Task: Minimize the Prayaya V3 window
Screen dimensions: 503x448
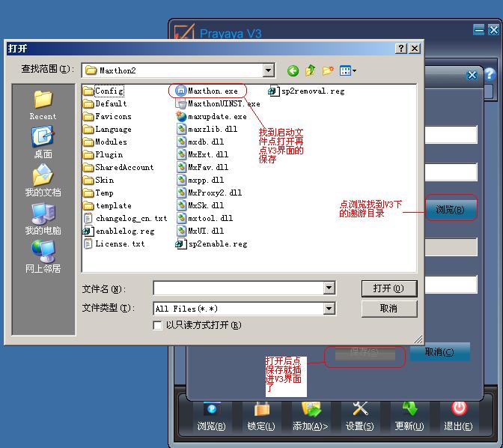Action: pos(479,30)
